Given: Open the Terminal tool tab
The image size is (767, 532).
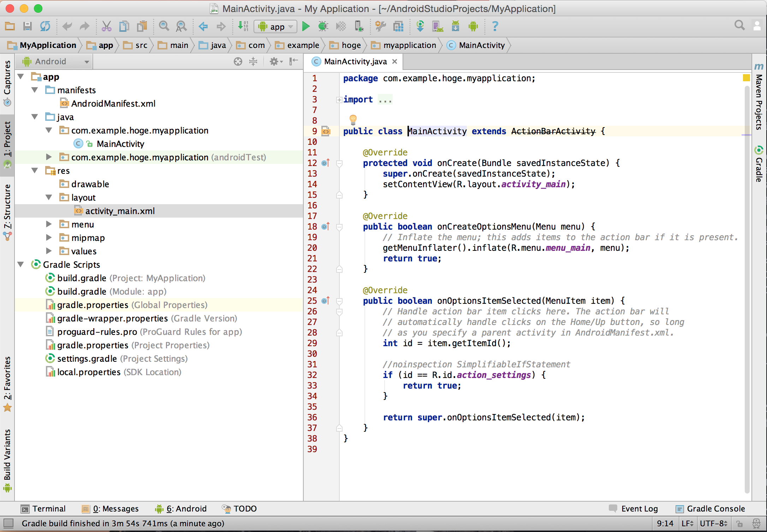Looking at the screenshot, I should pyautogui.click(x=43, y=509).
